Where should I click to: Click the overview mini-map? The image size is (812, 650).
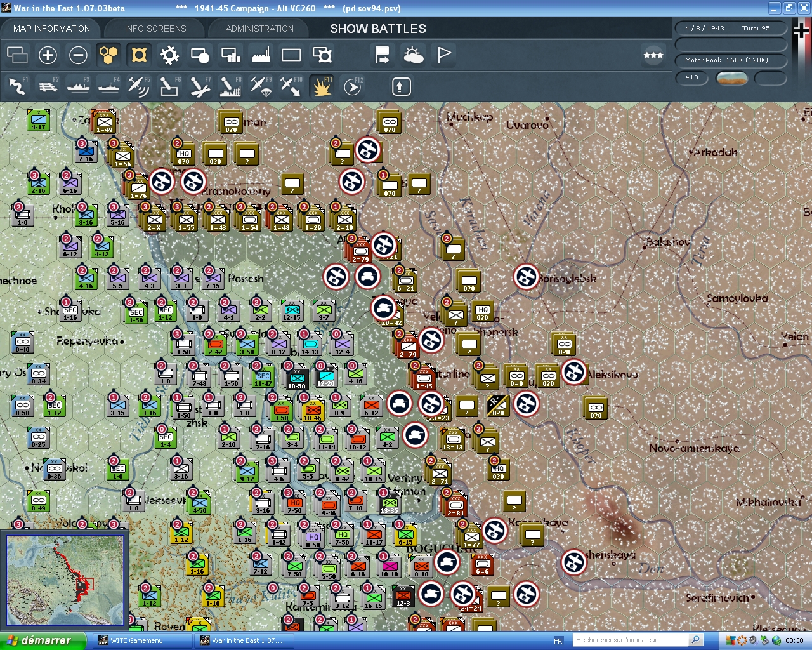point(65,581)
